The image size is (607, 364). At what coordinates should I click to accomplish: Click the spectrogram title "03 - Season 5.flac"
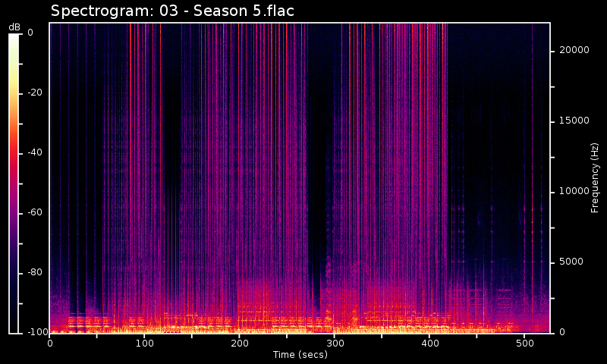click(x=172, y=11)
